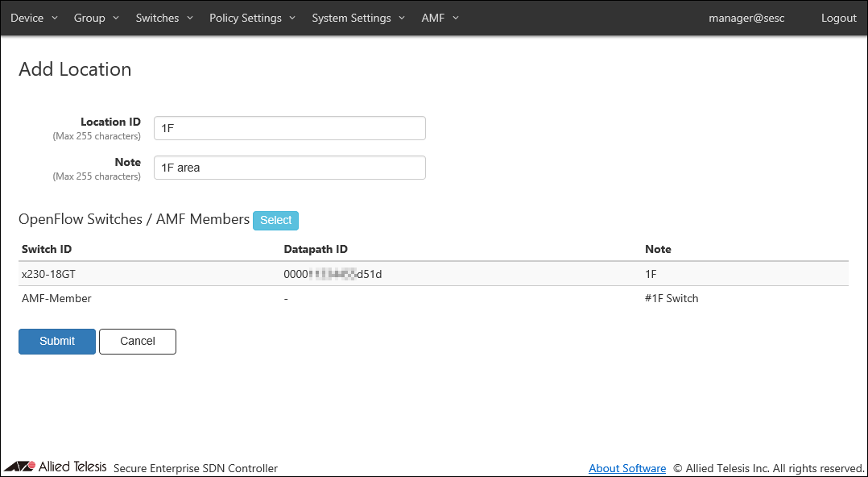The image size is (868, 477).
Task: Click the '#1F Switch' note cell
Action: pyautogui.click(x=672, y=298)
